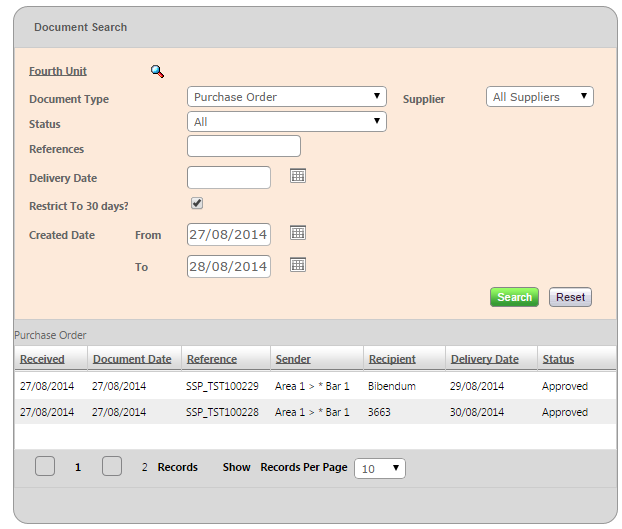This screenshot has height=529, width=622.
Task: Click the next page button in pager
Action: [112, 466]
